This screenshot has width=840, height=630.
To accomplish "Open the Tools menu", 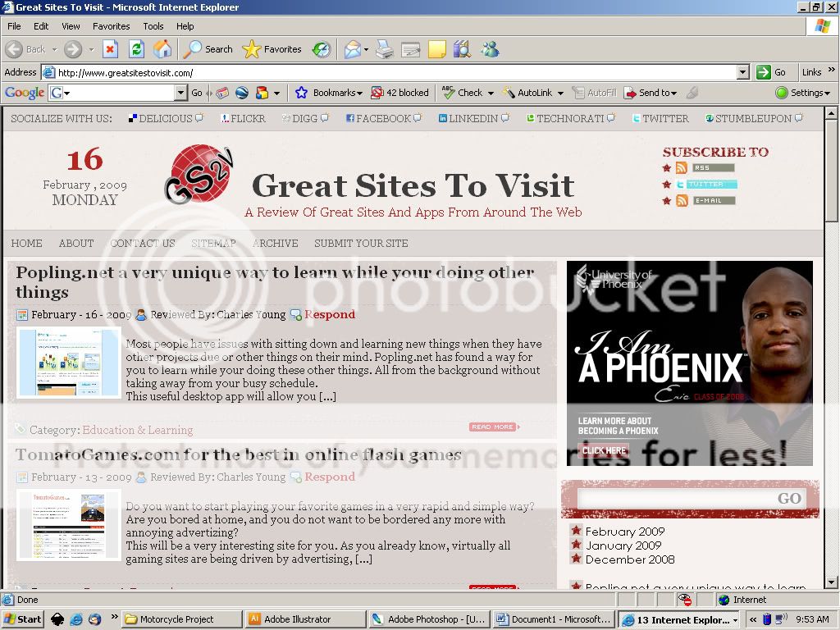I will pos(153,26).
